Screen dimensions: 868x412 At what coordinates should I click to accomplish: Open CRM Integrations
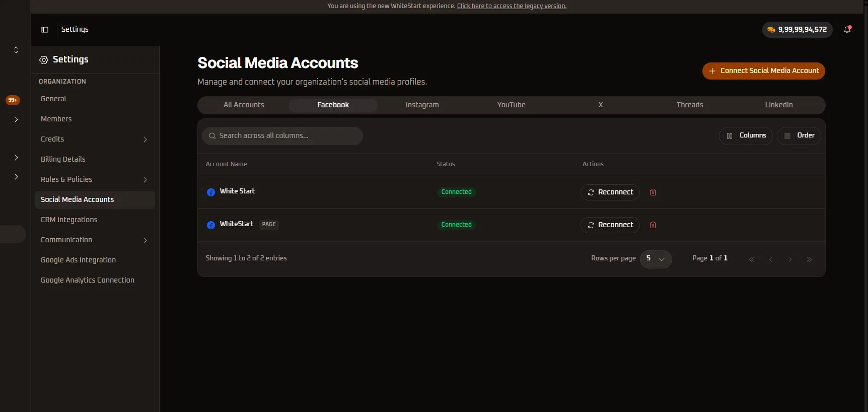point(95,220)
